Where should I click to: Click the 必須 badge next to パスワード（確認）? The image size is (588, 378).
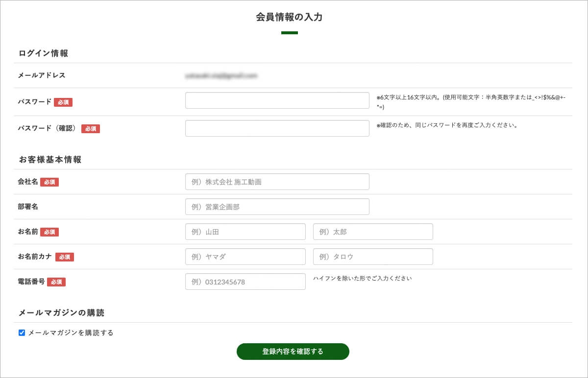click(91, 129)
